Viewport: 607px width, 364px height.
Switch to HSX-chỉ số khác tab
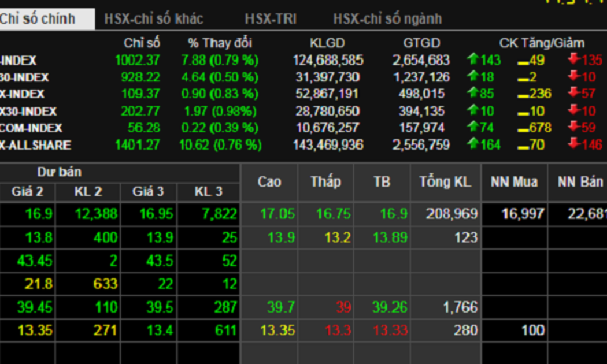pos(154,19)
